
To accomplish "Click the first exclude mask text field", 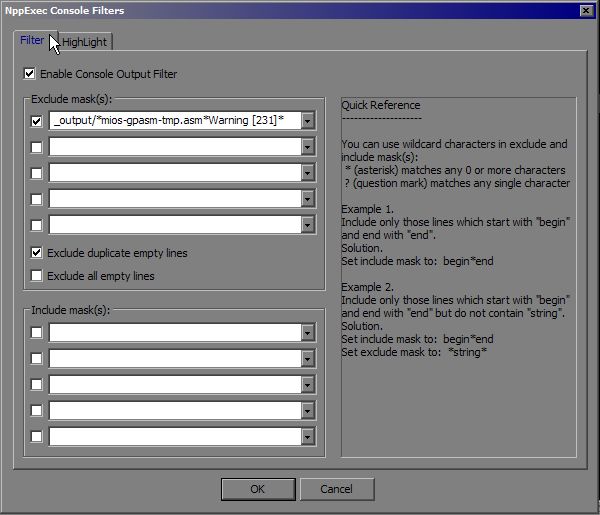I will point(173,121).
